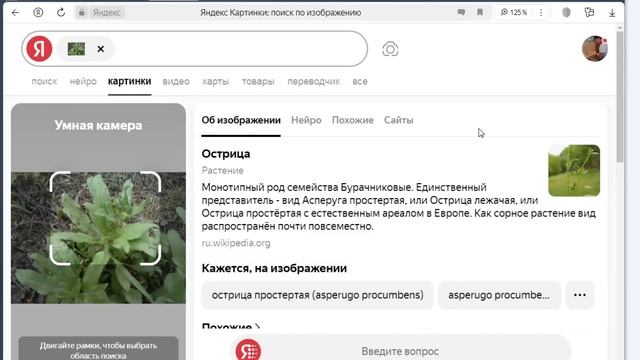Click the Яндекс site name in address bar
This screenshot has height=360, width=640.
click(107, 13)
